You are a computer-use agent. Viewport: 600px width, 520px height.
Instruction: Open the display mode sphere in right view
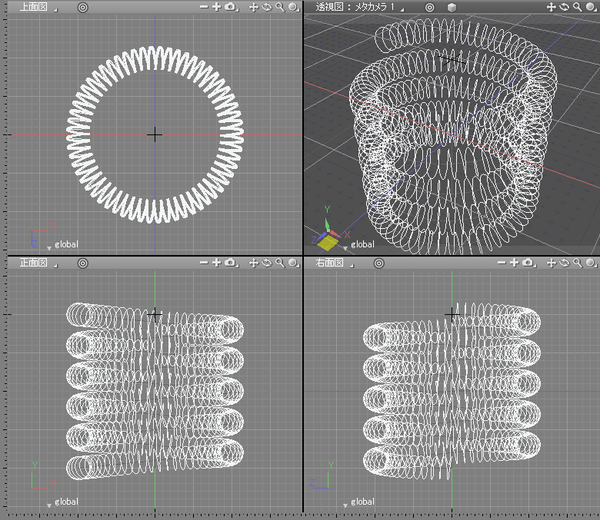(591, 263)
